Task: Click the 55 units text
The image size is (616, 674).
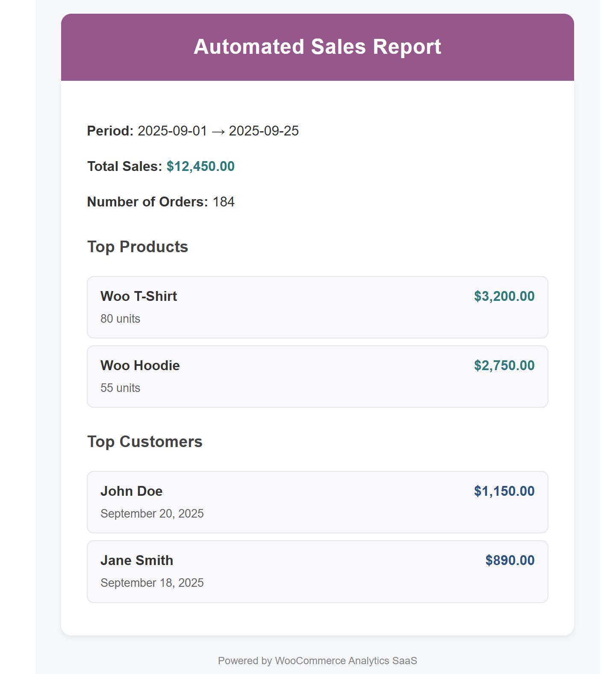Action: (120, 388)
